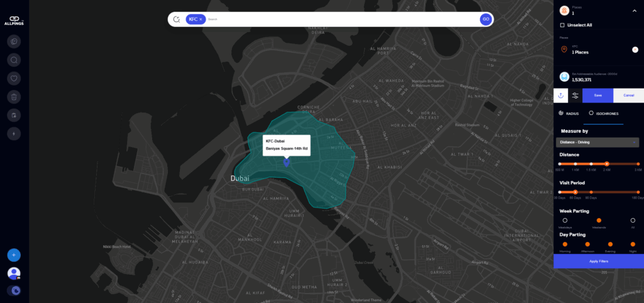Set distance slider to 1.5 KM

pos(591,164)
